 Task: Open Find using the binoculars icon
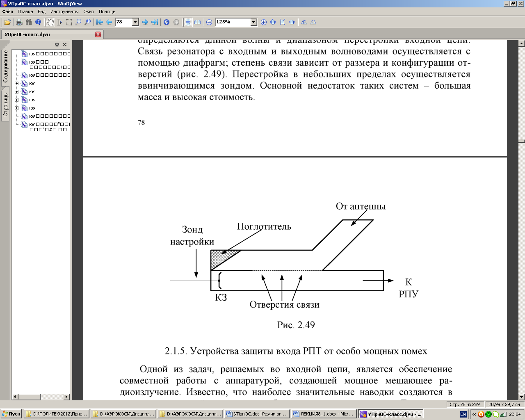pos(28,22)
